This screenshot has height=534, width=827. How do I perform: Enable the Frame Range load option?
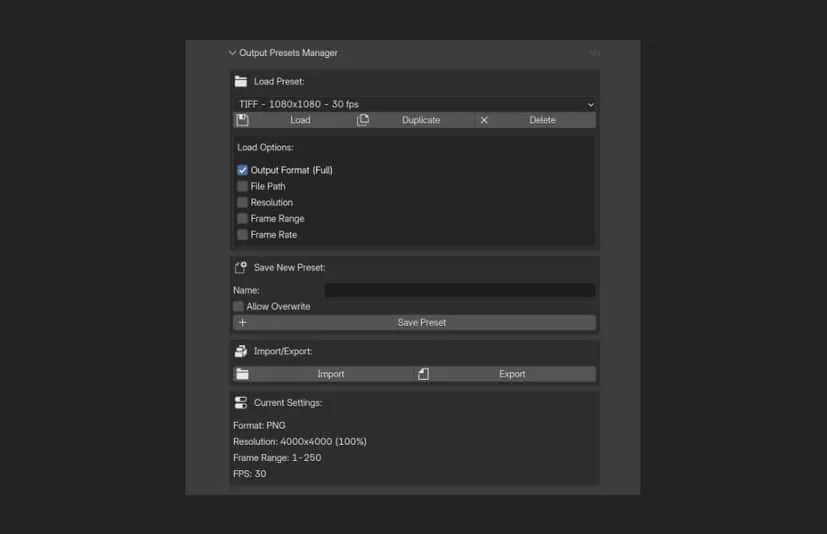point(242,218)
